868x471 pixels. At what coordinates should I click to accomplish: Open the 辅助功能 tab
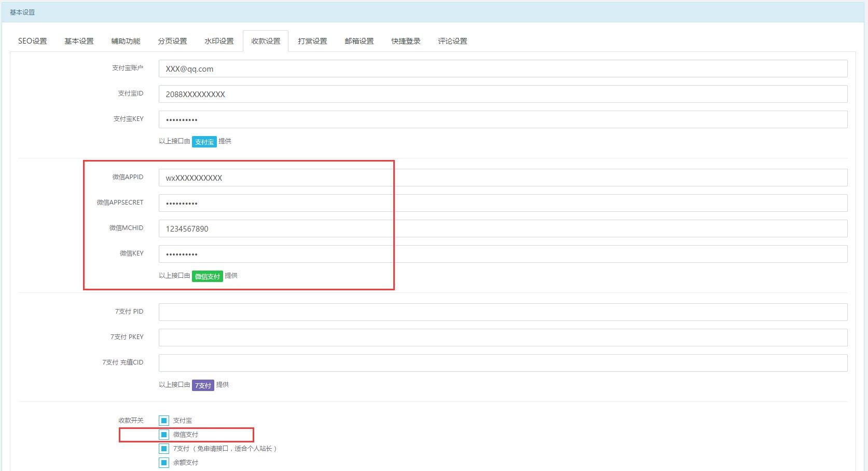point(126,41)
